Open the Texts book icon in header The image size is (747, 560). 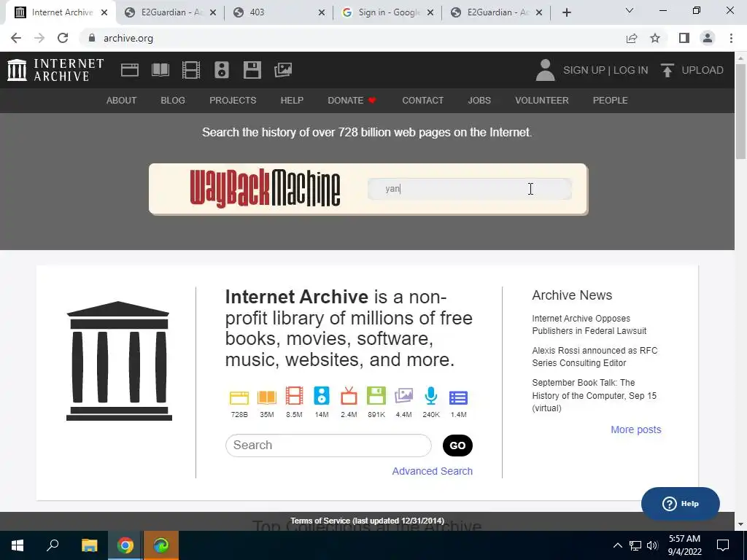tap(160, 70)
